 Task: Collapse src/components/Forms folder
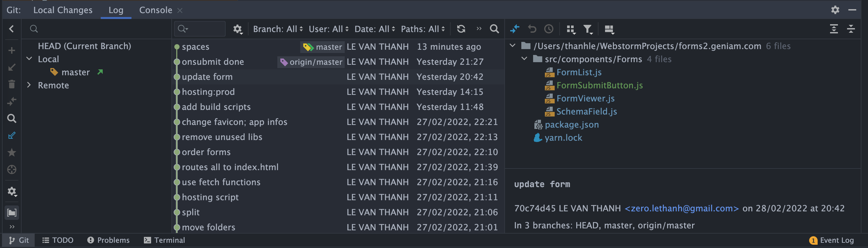[x=524, y=59]
